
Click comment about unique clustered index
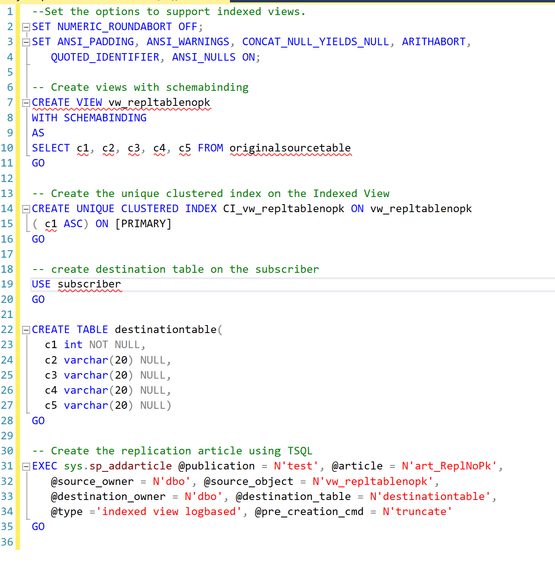click(210, 193)
